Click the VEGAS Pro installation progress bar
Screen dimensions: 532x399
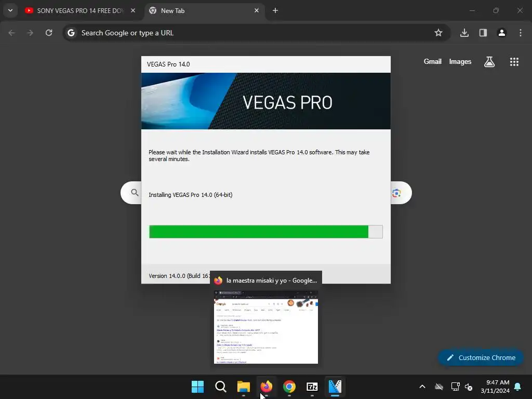(x=266, y=232)
